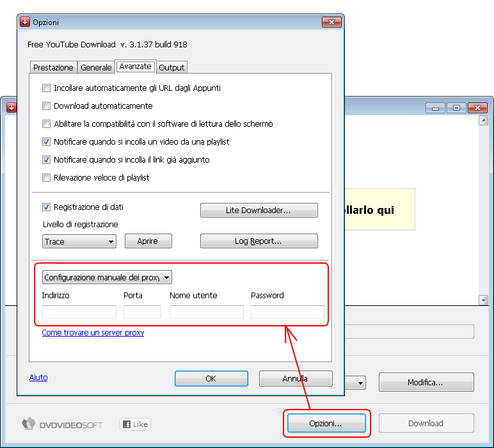Open the Trace logging level dropdown
This screenshot has height=448, width=494.
[79, 242]
